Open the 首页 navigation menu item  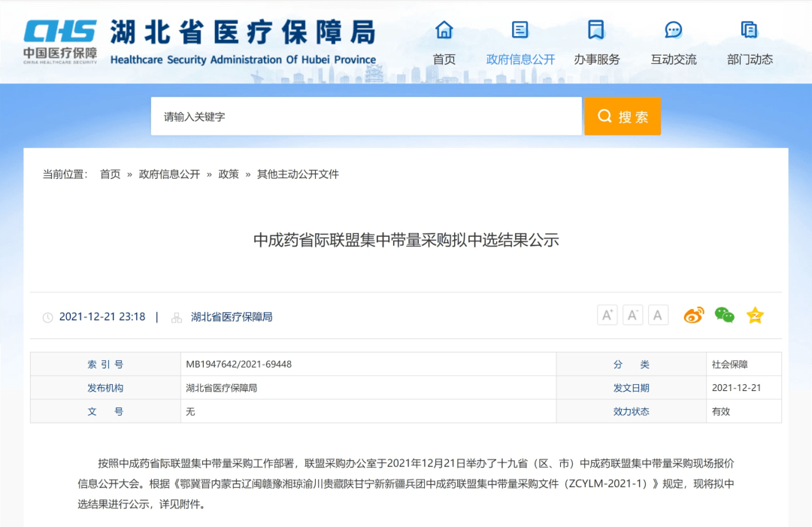(x=444, y=59)
